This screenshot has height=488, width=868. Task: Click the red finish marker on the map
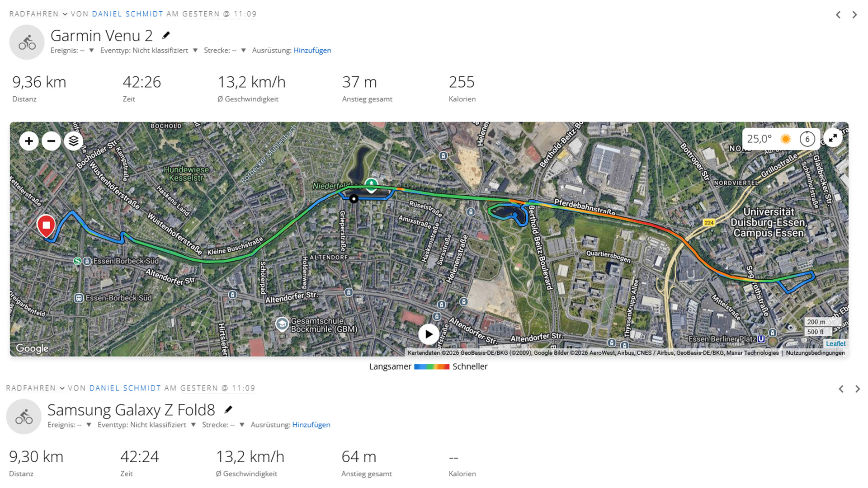pos(46,226)
